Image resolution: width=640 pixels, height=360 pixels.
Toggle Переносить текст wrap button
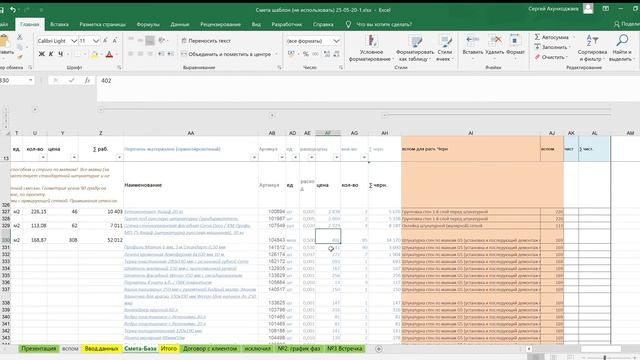coord(206,40)
